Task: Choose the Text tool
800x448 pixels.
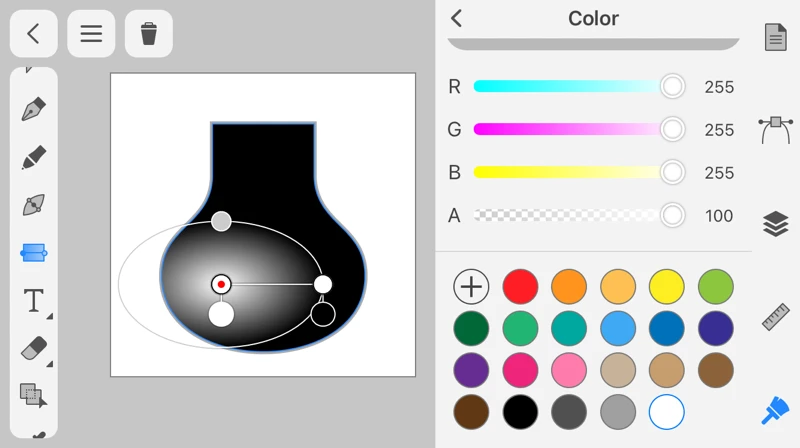Action: click(x=34, y=300)
